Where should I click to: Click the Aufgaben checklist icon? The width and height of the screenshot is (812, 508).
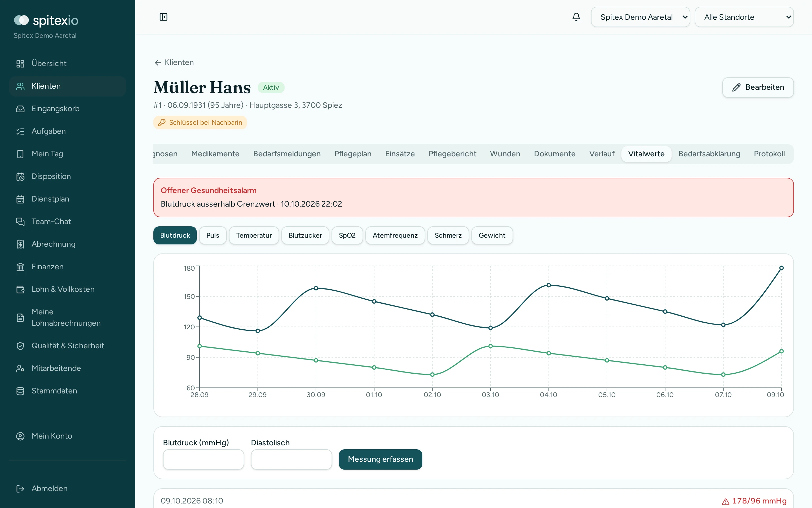[x=20, y=131]
